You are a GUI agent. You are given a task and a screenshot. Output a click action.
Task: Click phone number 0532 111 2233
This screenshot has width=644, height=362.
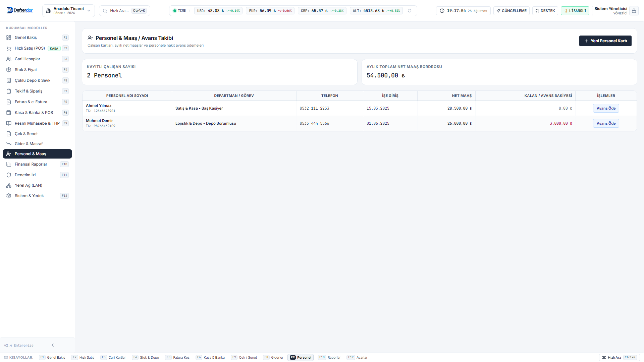click(314, 108)
